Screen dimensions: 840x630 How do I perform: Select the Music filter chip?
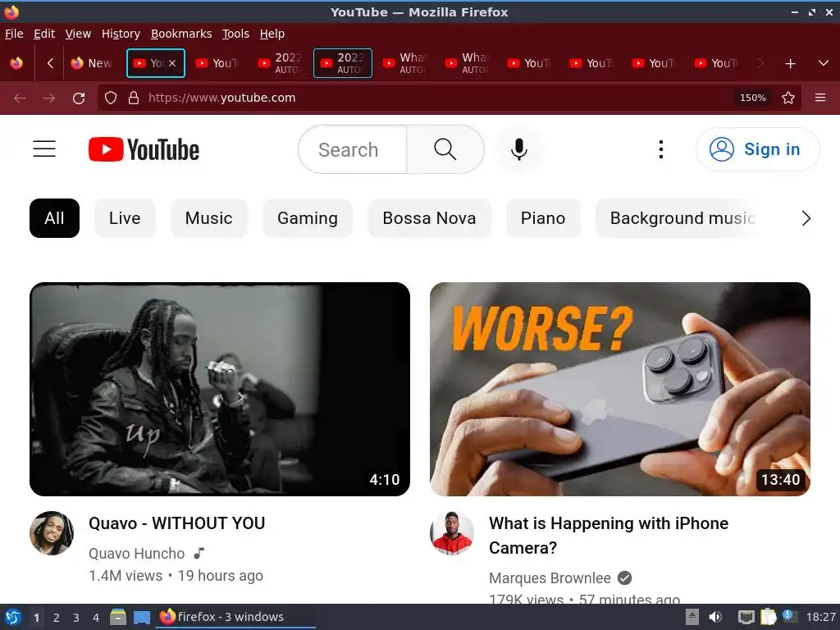coord(209,218)
